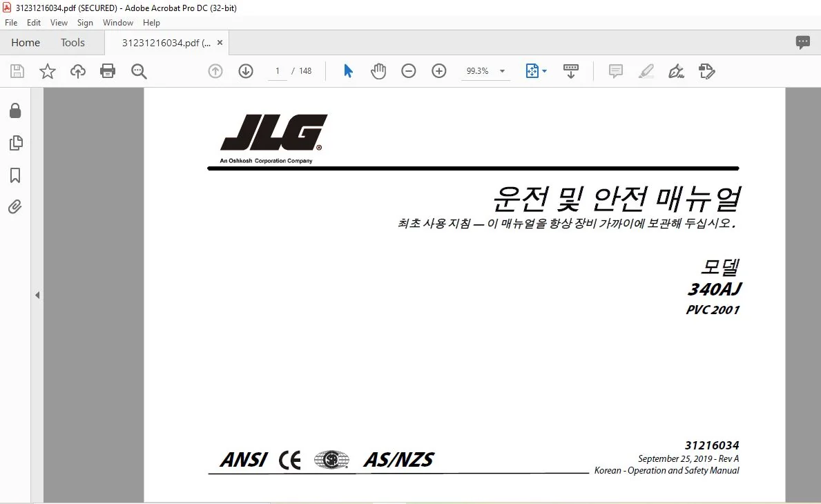Expand the left navigation pane arrow
This screenshot has width=821, height=504.
pyautogui.click(x=37, y=295)
